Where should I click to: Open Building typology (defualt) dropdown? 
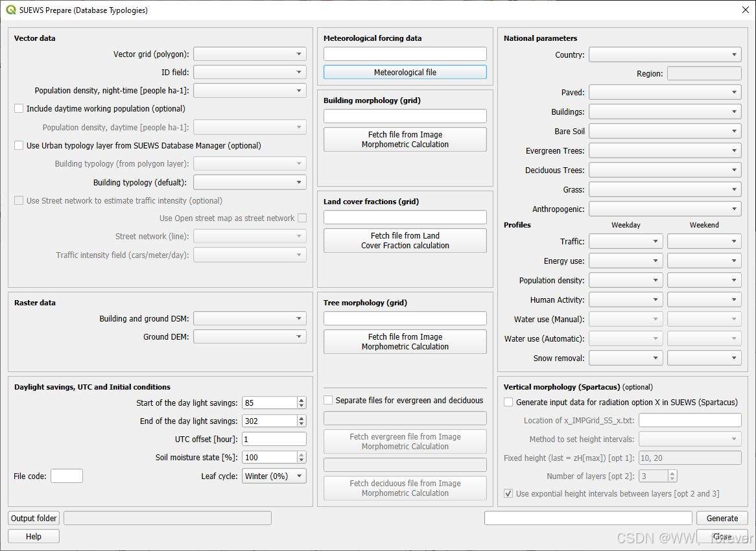pyautogui.click(x=250, y=182)
